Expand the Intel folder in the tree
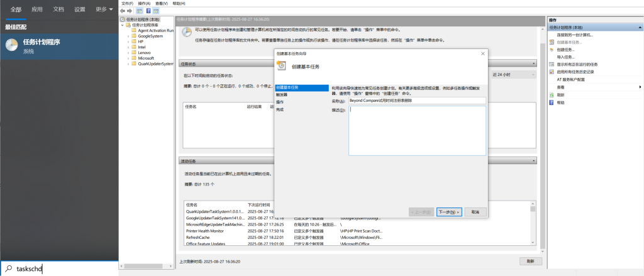The height and width of the screenshot is (276, 644). [x=128, y=47]
